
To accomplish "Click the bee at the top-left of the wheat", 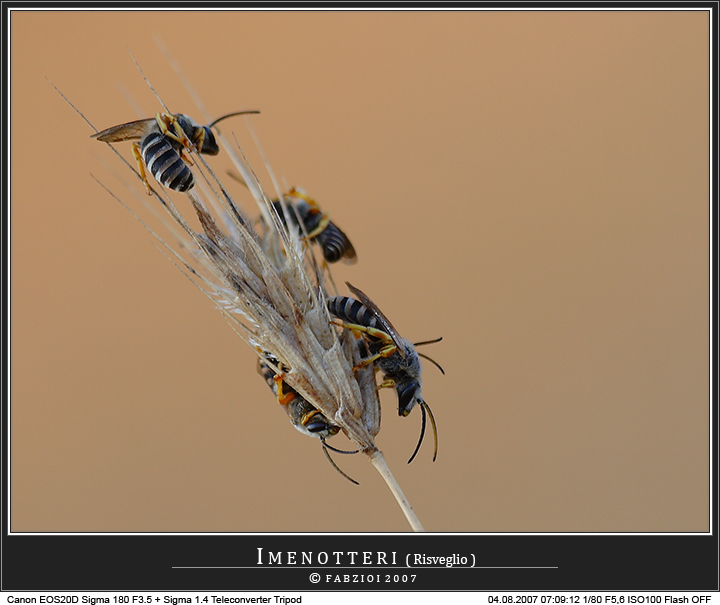I will point(172,147).
